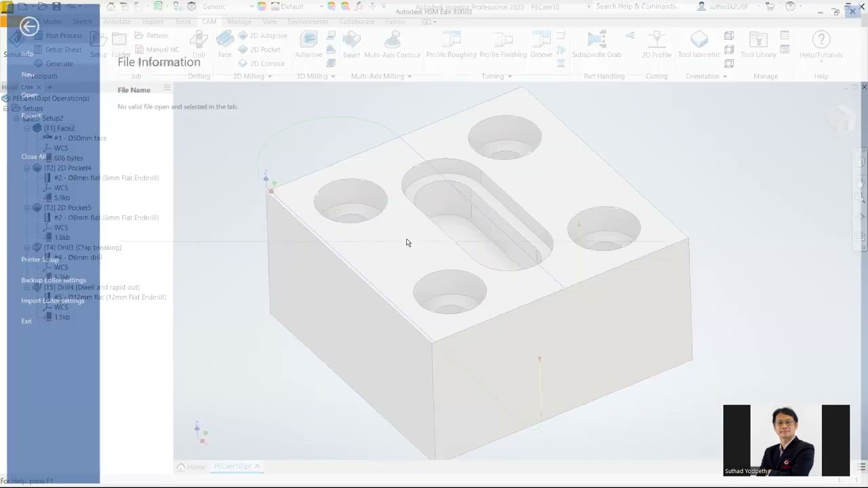Select Import Editor settings
The width and height of the screenshot is (868, 488).
point(52,300)
